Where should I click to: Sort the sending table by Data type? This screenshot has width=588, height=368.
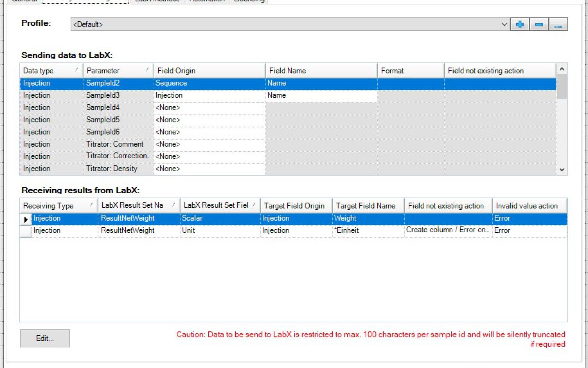click(x=51, y=71)
